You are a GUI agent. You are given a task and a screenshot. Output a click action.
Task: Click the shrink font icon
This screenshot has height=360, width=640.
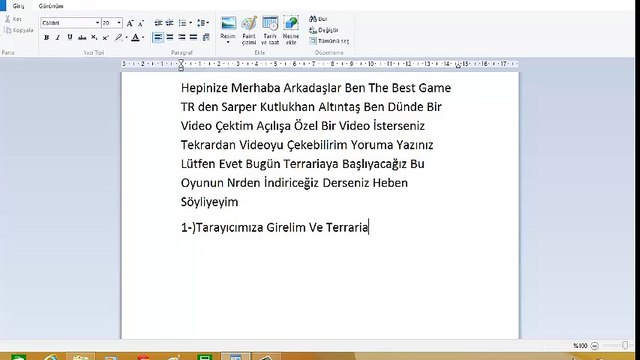click(141, 23)
